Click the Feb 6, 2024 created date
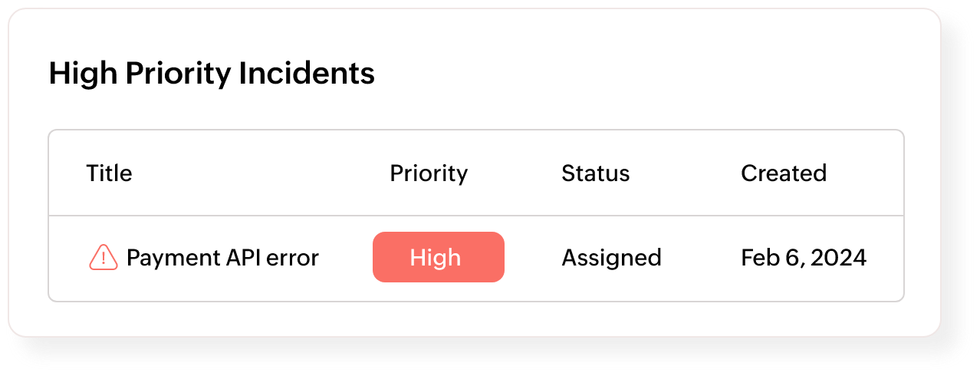The width and height of the screenshot is (980, 376). click(803, 258)
